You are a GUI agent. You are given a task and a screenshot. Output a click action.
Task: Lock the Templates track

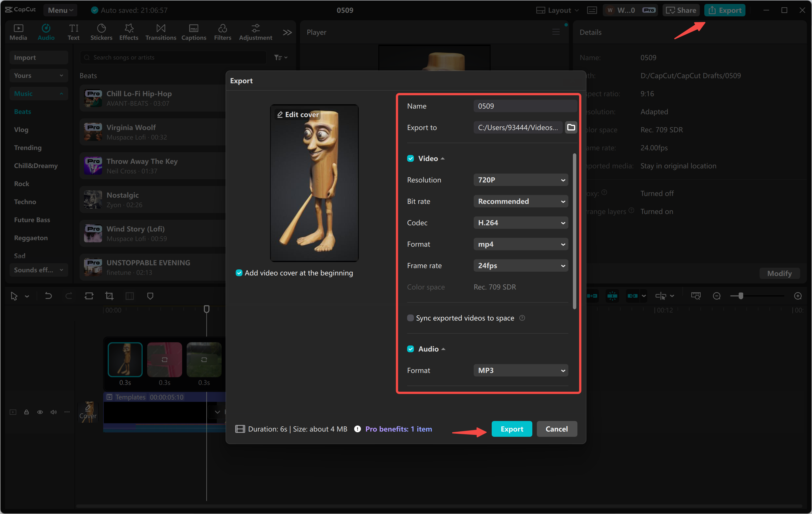[27, 412]
